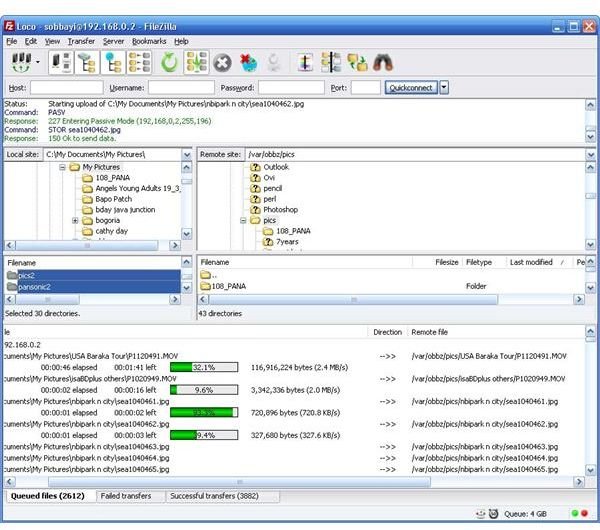
Task: Toggle synchronized browsing toolbar icon
Action: tap(357, 63)
